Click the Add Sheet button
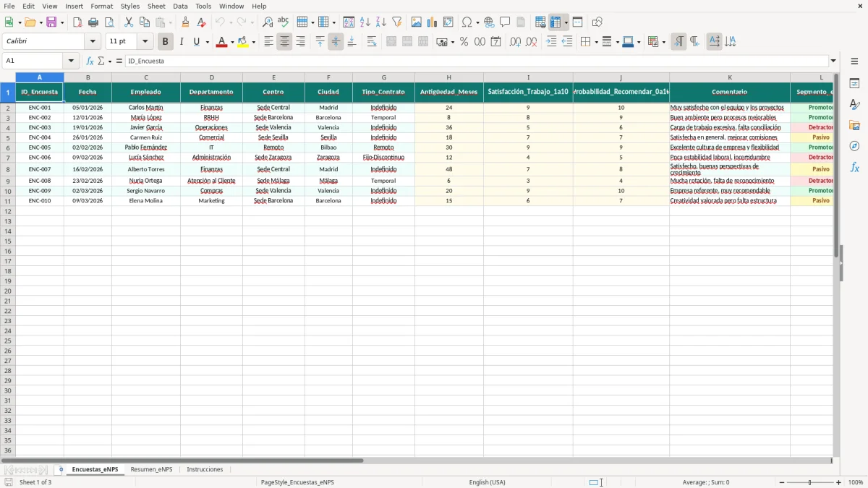The width and height of the screenshot is (868, 488). (61, 470)
